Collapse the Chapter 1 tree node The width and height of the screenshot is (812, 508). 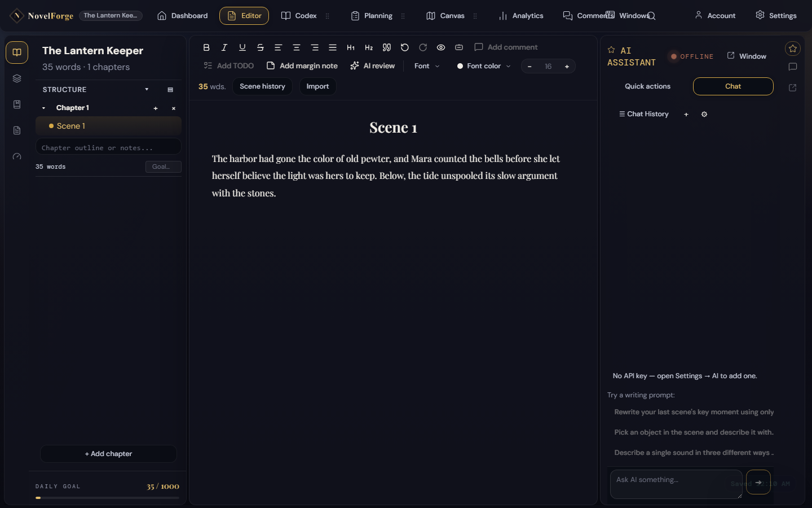pyautogui.click(x=43, y=108)
